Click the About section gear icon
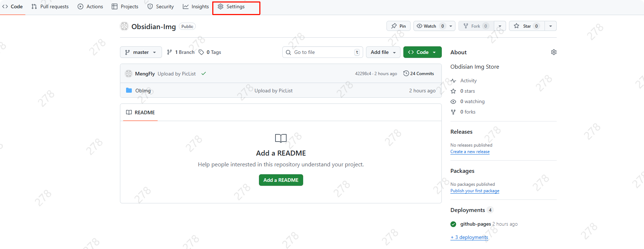 pyautogui.click(x=553, y=52)
